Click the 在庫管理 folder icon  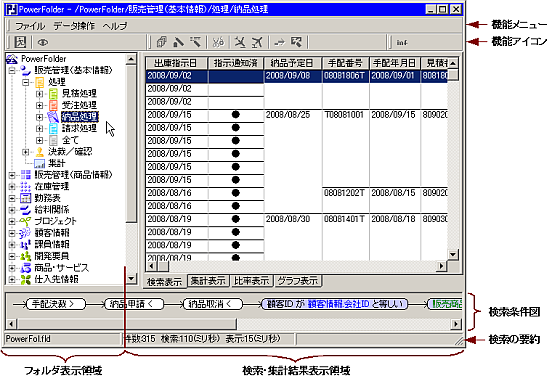(26, 186)
